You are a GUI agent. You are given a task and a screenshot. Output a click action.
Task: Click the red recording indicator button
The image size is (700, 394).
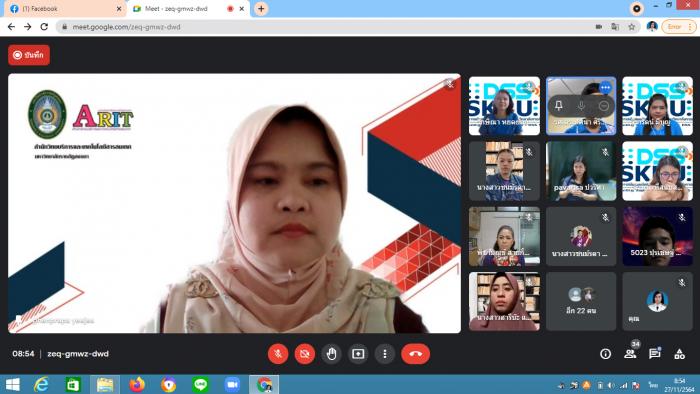pyautogui.click(x=29, y=55)
